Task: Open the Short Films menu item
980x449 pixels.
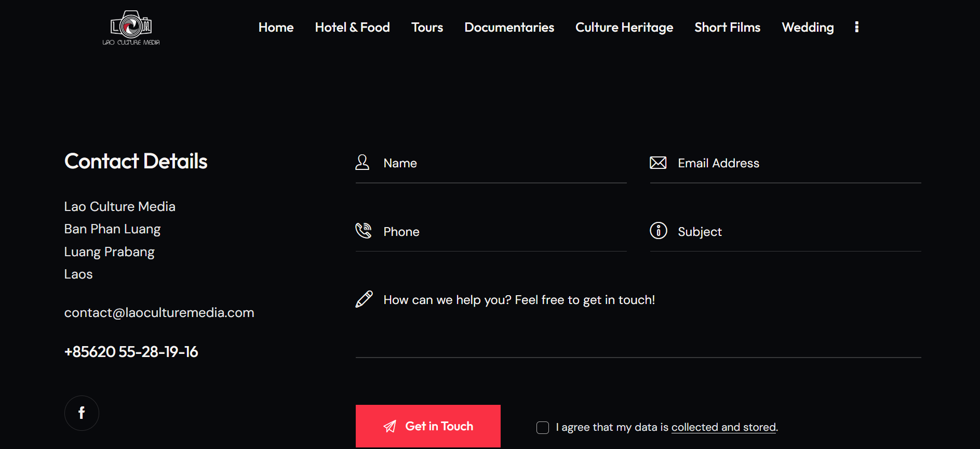Action: (727, 28)
